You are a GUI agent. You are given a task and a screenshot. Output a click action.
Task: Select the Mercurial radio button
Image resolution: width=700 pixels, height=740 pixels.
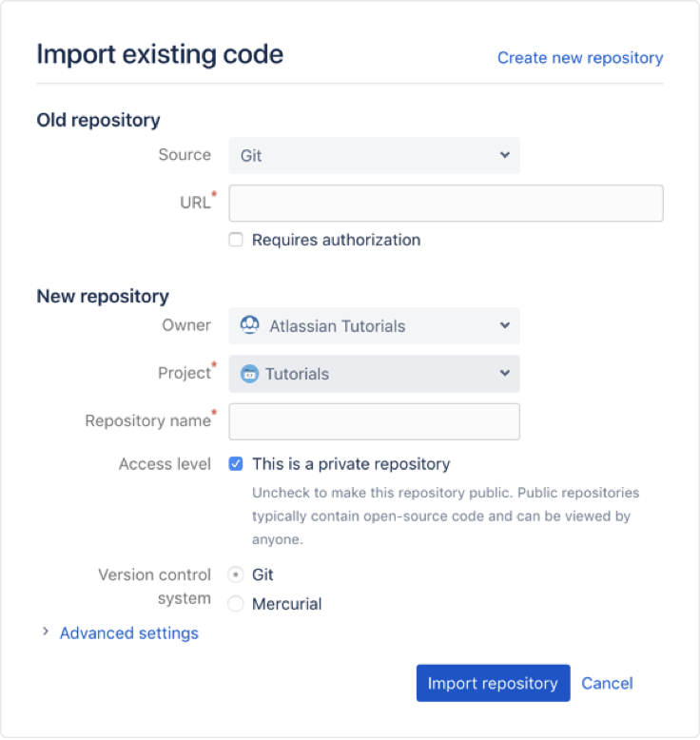click(236, 604)
